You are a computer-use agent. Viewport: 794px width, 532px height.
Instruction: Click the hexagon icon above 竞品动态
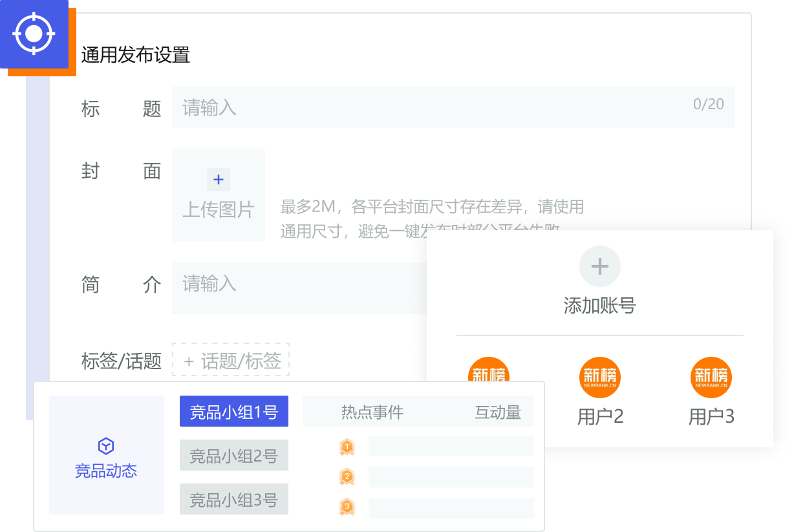tap(106, 445)
